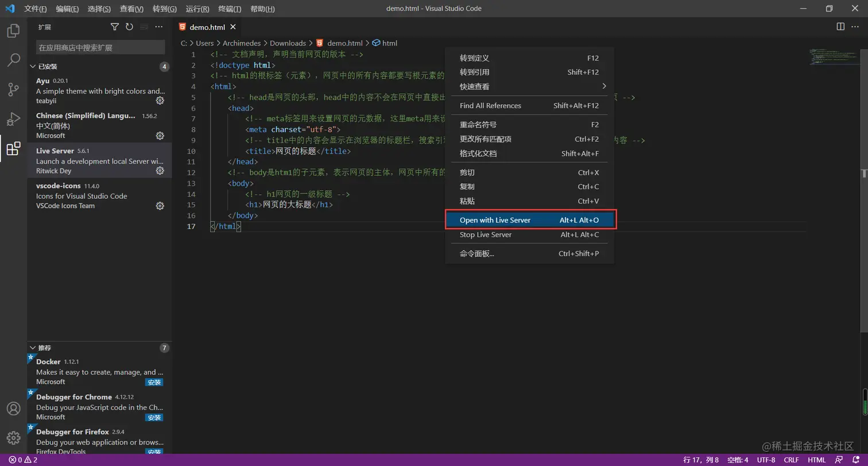Open the 终端(T) menu
The height and width of the screenshot is (466, 868).
[x=230, y=9]
